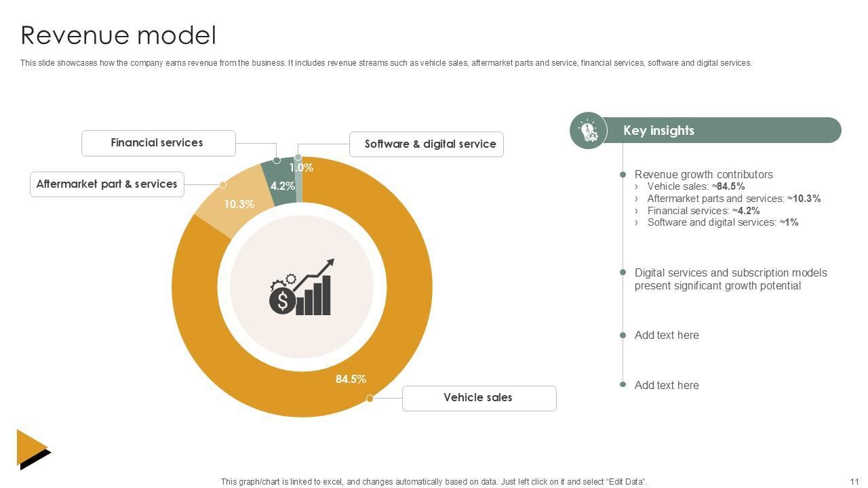Click the Edit Data footnote text
The width and height of the screenshot is (868, 488).
click(433, 482)
